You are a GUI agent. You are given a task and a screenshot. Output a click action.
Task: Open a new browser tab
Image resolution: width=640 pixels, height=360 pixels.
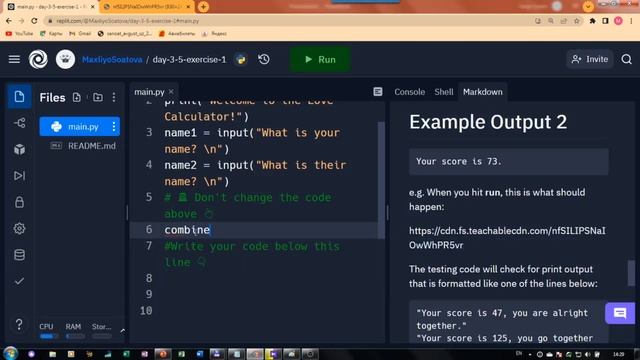203,7
